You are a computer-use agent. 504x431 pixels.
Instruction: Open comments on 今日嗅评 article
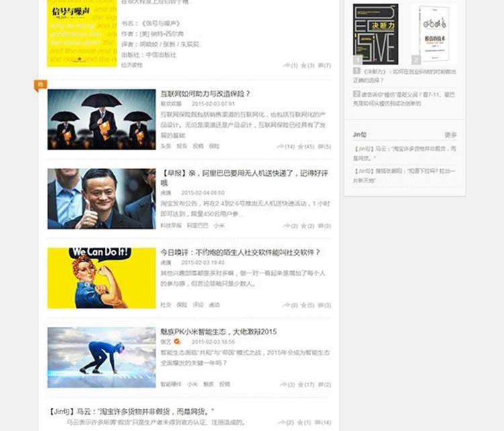pyautogui.click(x=325, y=305)
